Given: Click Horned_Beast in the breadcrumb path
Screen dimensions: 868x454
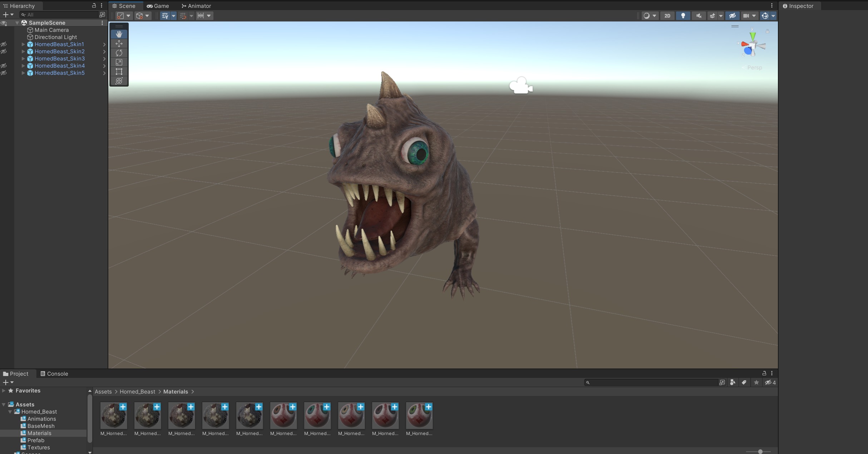Looking at the screenshot, I should (x=137, y=392).
